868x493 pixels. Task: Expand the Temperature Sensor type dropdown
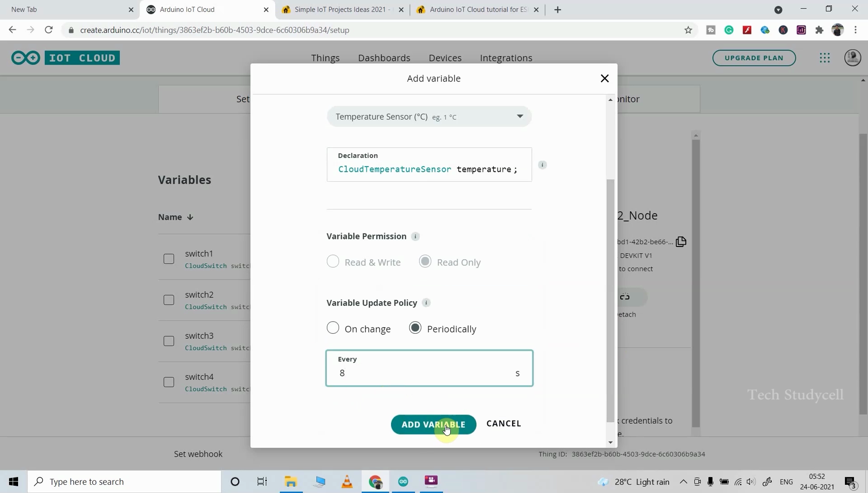coord(519,116)
